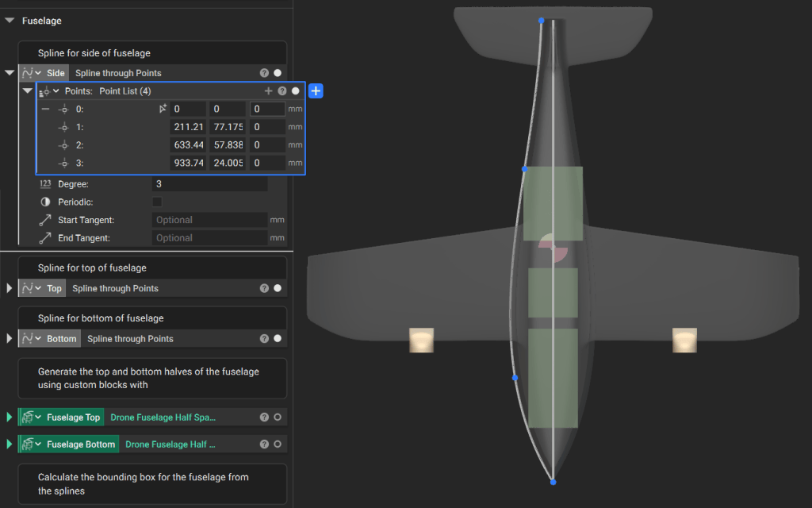The height and width of the screenshot is (508, 812).
Task: Open help for the Side spline block
Action: coord(264,73)
